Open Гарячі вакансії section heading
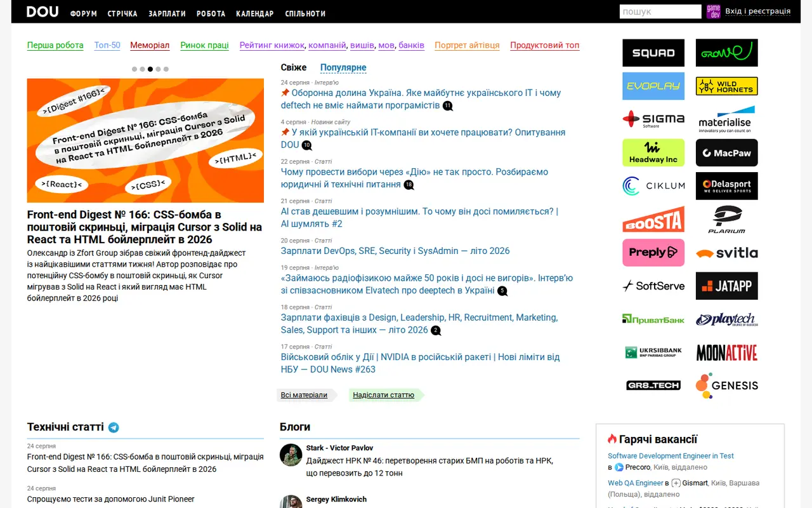 (658, 439)
